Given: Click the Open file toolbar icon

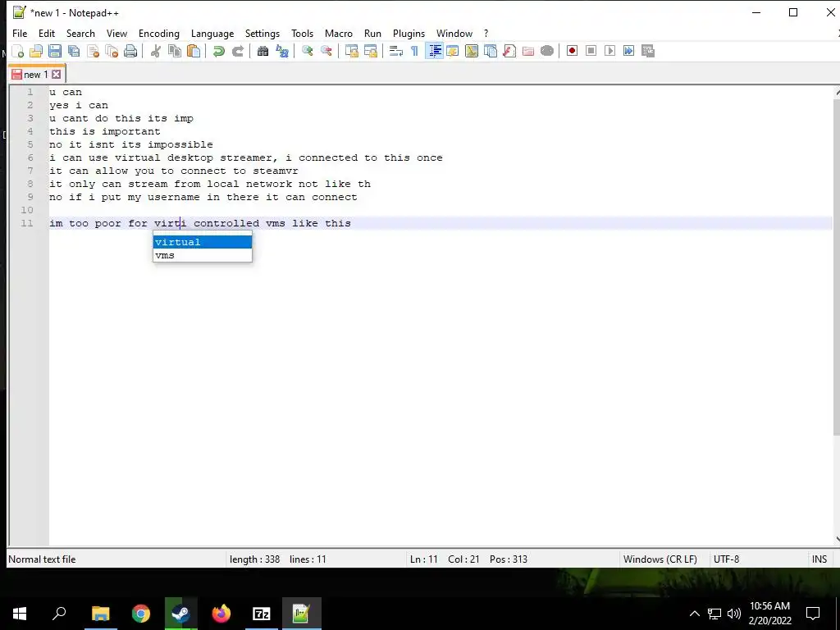Looking at the screenshot, I should coord(36,51).
